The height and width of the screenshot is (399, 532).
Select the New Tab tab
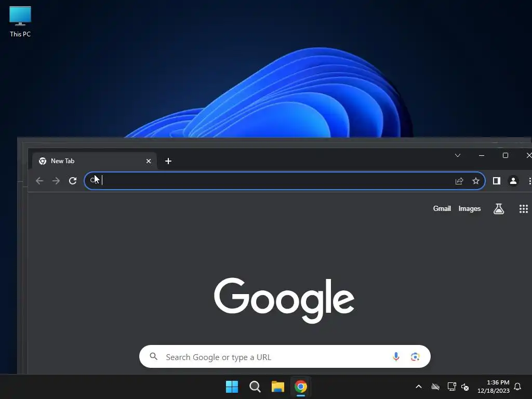[x=95, y=161]
